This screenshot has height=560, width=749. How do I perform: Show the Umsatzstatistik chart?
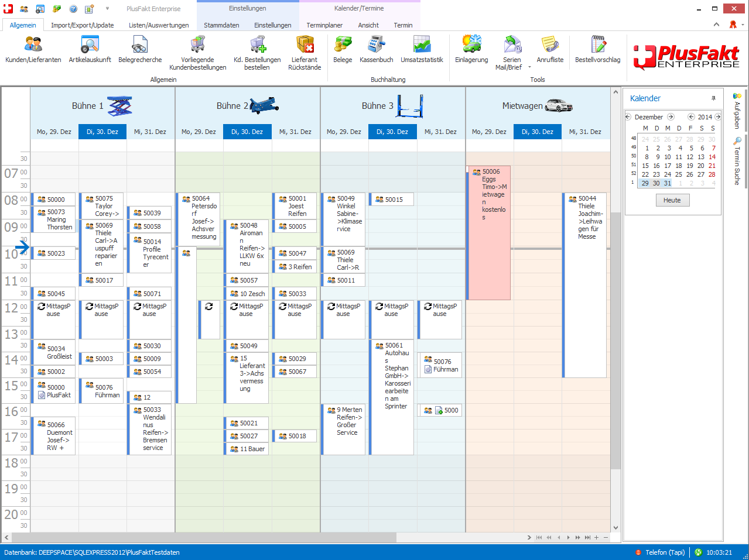tap(422, 50)
